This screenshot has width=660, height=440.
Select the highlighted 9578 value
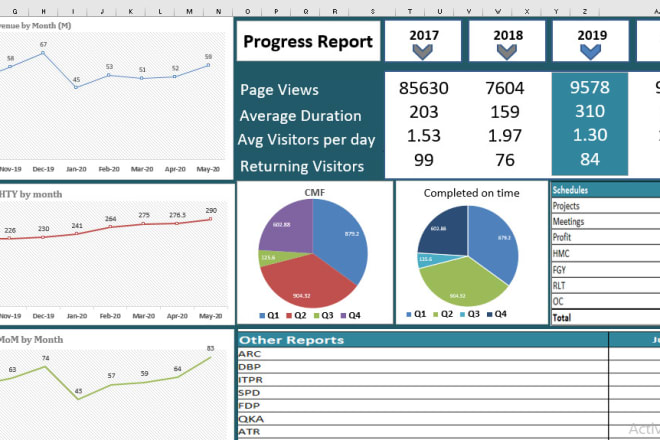tap(590, 87)
